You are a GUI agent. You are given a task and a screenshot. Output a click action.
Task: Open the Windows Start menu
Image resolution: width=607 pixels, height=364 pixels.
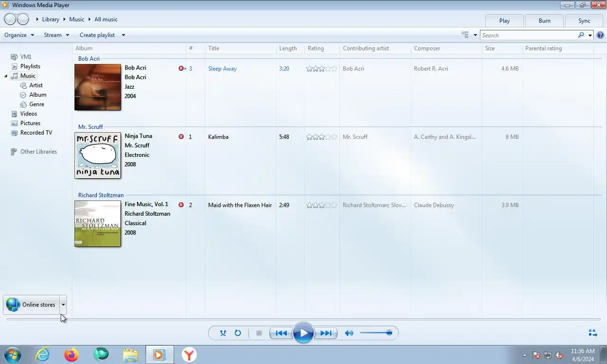[13, 355]
